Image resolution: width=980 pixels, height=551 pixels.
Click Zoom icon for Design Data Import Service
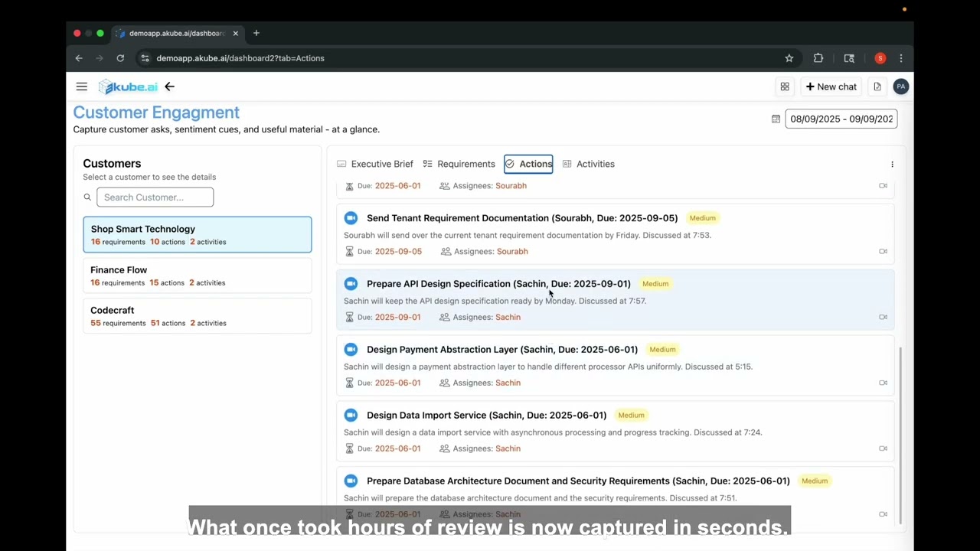(x=351, y=416)
